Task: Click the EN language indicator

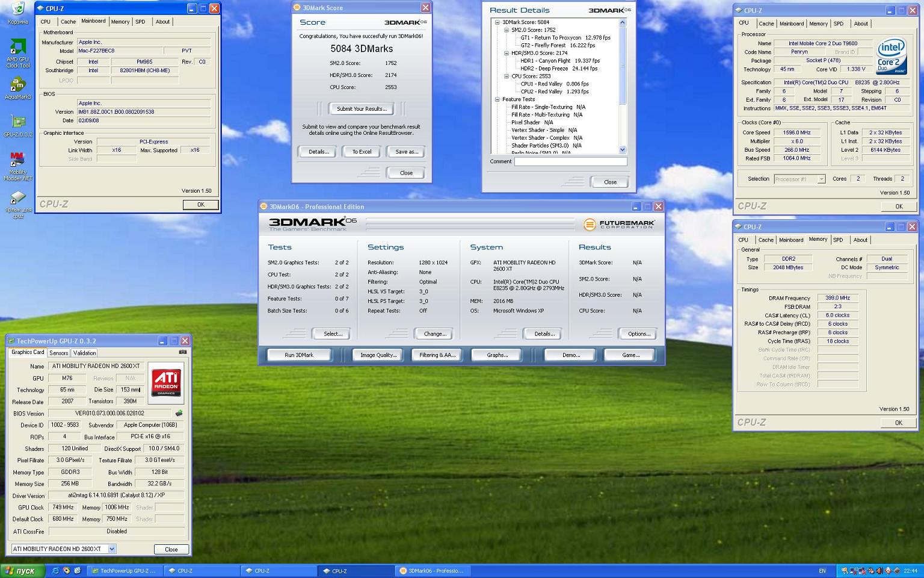Action: (822, 571)
